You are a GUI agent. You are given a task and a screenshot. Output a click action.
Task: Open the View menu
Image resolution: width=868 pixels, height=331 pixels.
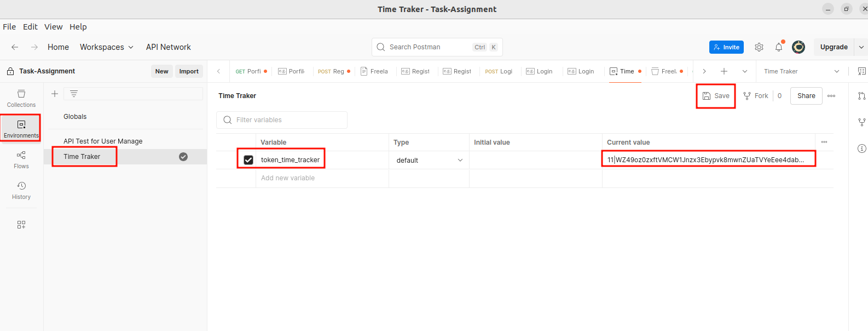[x=54, y=27]
